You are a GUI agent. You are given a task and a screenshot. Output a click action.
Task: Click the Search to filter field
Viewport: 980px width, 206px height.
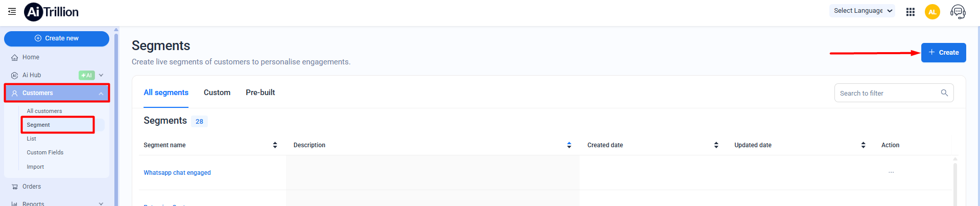click(887, 93)
